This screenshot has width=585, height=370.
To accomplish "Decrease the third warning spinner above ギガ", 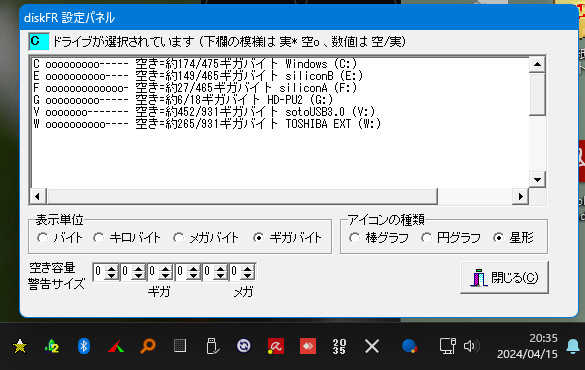I will pyautogui.click(x=166, y=276).
